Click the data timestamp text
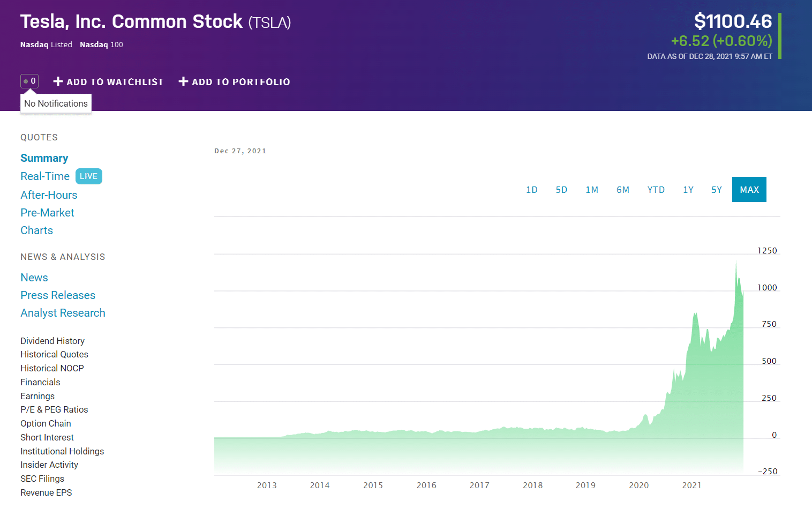812x508 pixels. 710,56
